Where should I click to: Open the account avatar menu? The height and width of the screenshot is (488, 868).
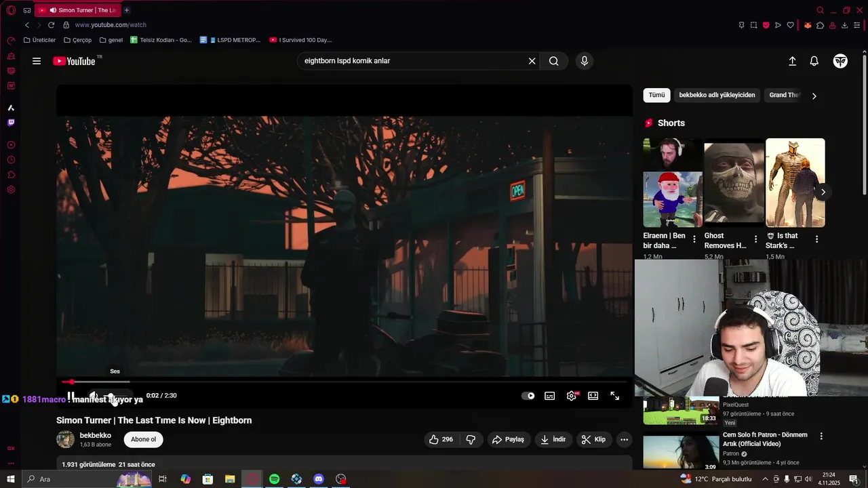tap(840, 61)
